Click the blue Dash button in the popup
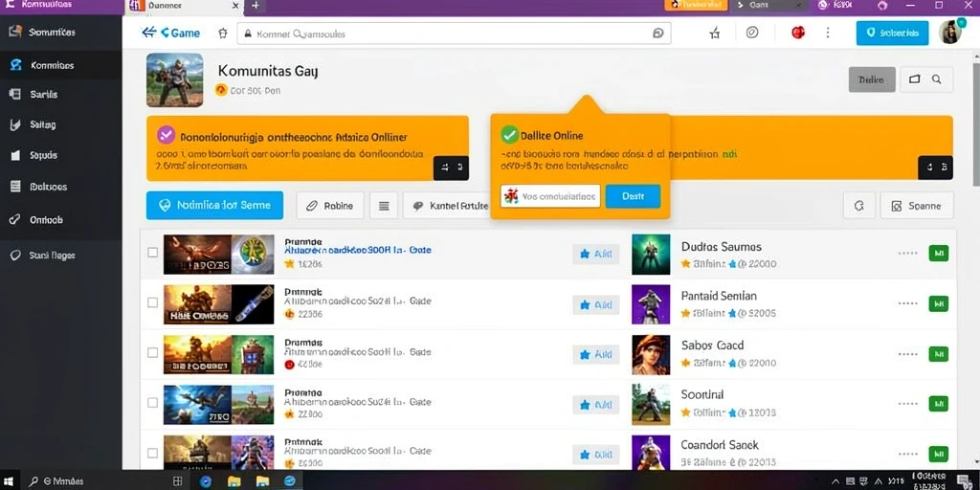 634,196
